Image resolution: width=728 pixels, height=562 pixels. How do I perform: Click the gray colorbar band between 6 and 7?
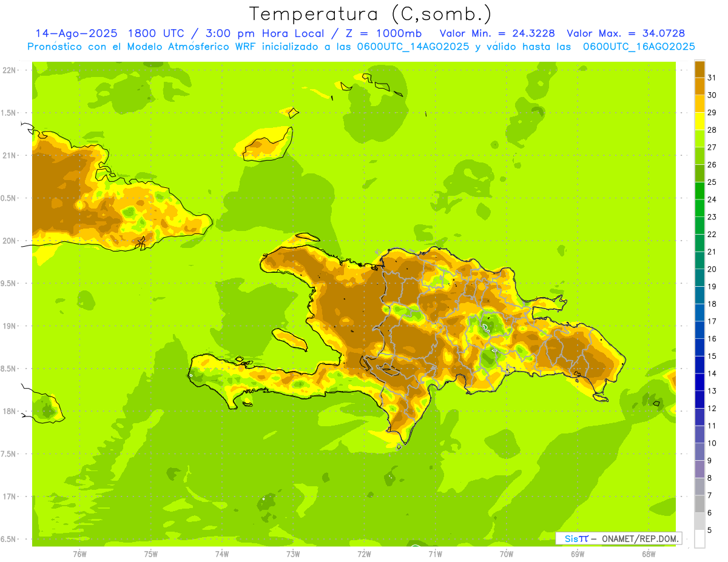[x=699, y=504]
